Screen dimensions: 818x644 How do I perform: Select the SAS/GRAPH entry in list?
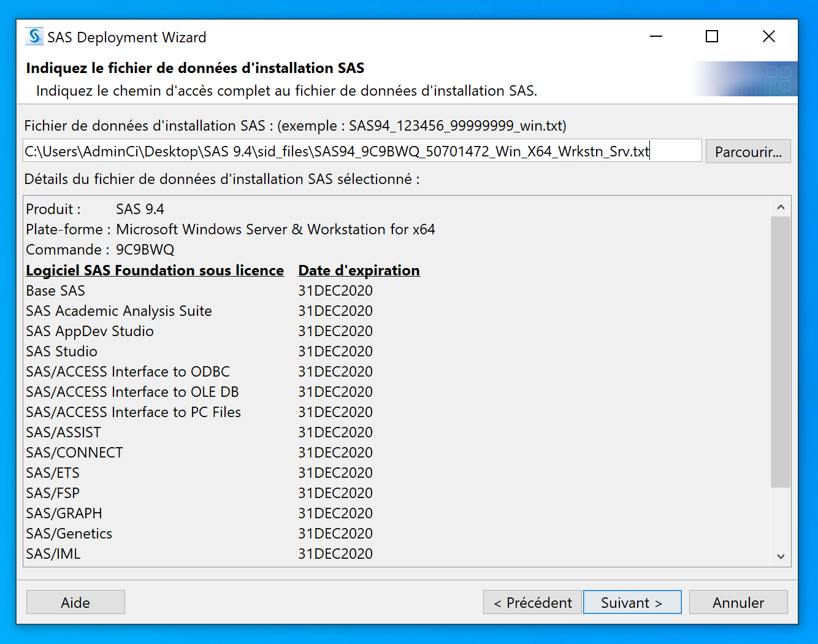(x=64, y=513)
